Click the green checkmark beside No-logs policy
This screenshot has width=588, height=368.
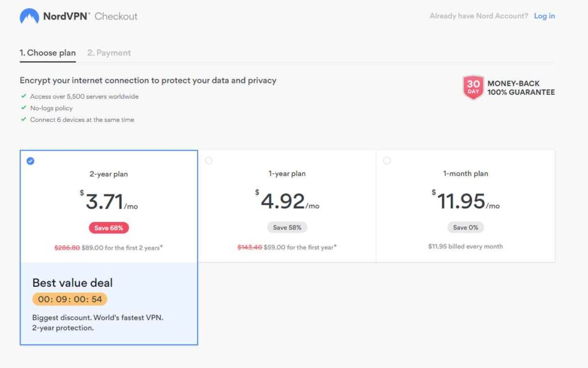tap(24, 108)
